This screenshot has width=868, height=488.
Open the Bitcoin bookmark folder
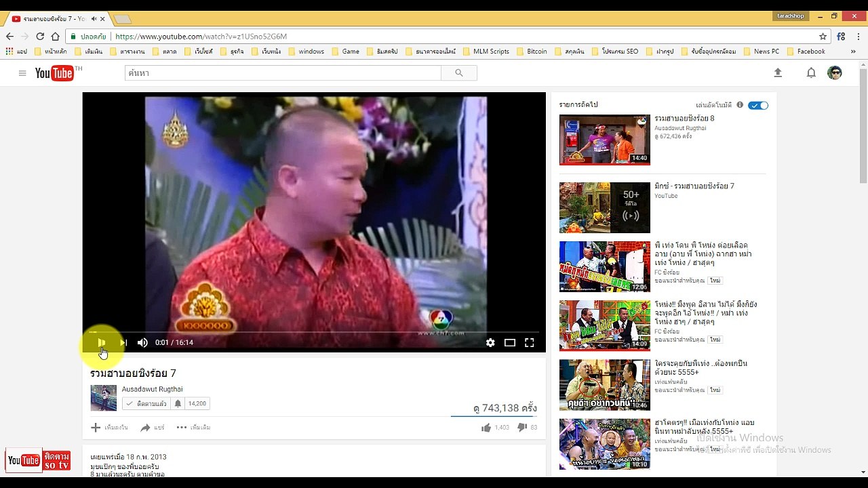[x=532, y=52]
